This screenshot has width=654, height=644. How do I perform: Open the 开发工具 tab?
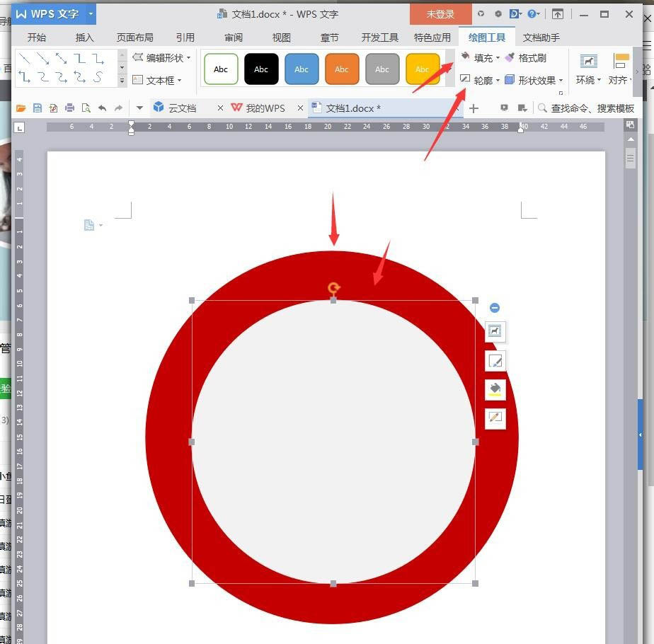pos(380,38)
